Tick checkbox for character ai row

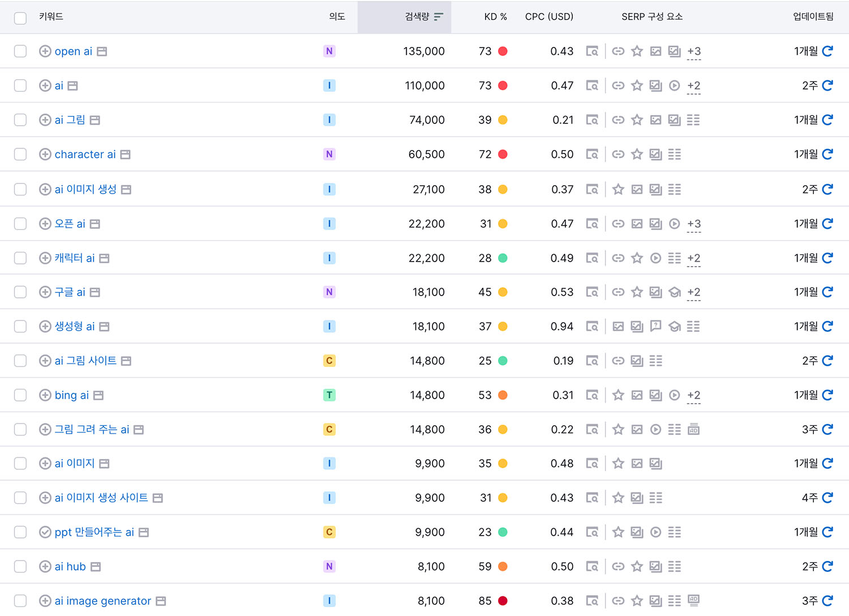(x=20, y=155)
